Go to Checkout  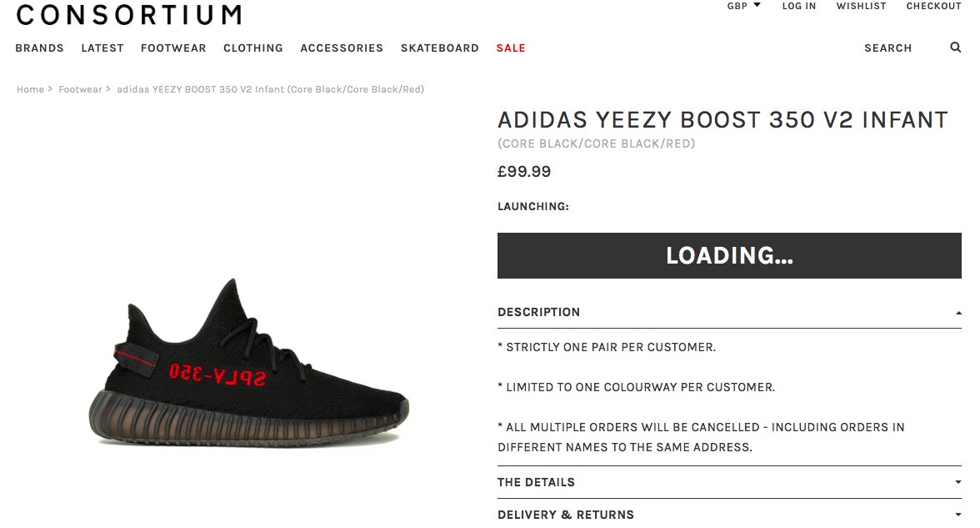933,6
